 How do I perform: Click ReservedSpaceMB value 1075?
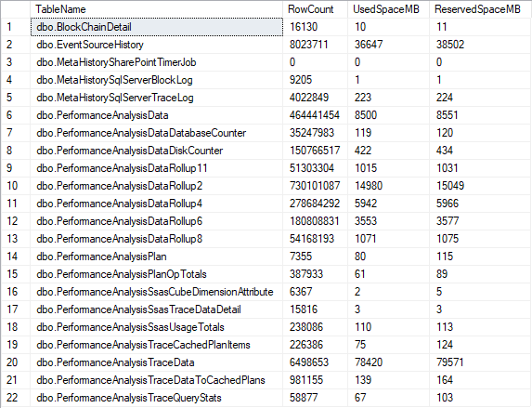click(x=480, y=239)
